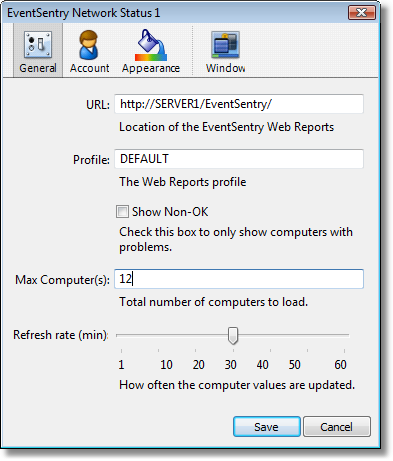This screenshot has width=393, height=461.
Task: Cancel the settings dialog
Action: click(x=337, y=426)
